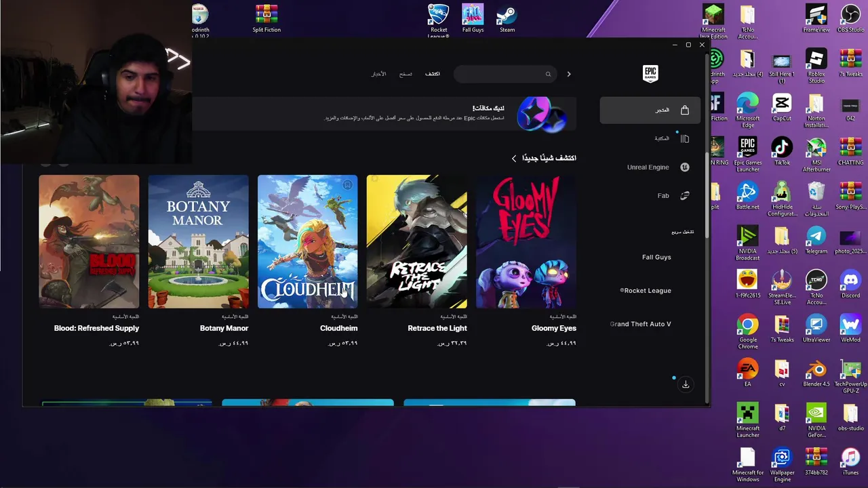The image size is (868, 488).
Task: Open the Retrace the Light game cover
Action: pyautogui.click(x=417, y=241)
